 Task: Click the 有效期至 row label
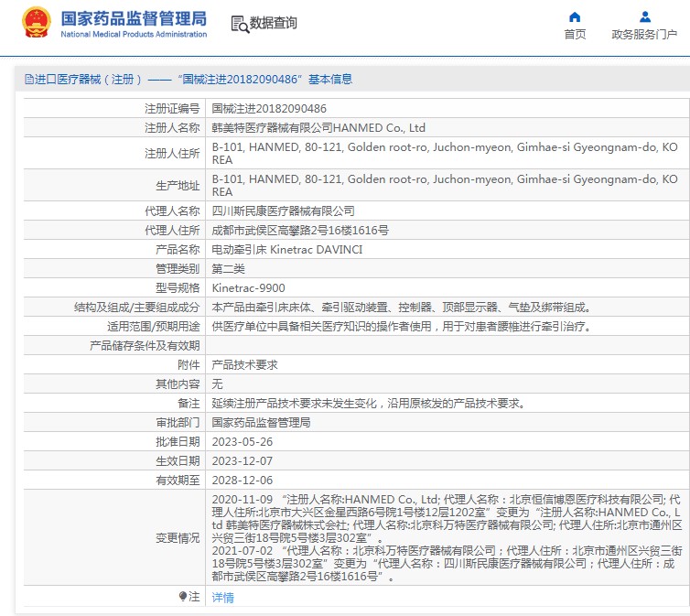[178, 481]
